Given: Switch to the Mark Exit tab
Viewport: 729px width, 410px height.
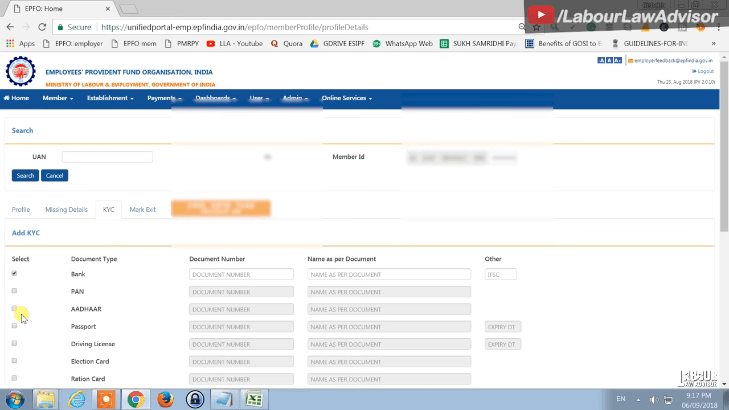Looking at the screenshot, I should (142, 210).
